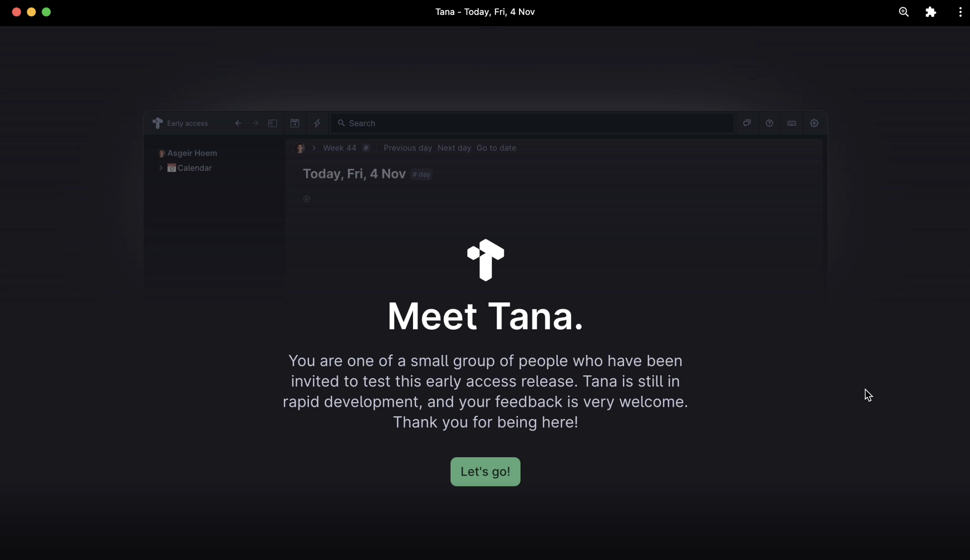Viewport: 970px width, 560px height.
Task: Click the plus circle to add node
Action: tap(307, 199)
